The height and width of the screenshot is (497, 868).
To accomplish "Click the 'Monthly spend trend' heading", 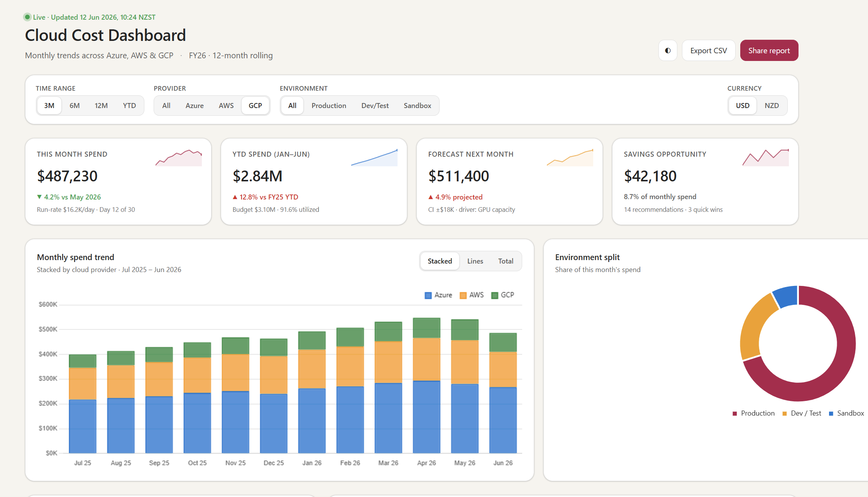I will click(x=75, y=257).
